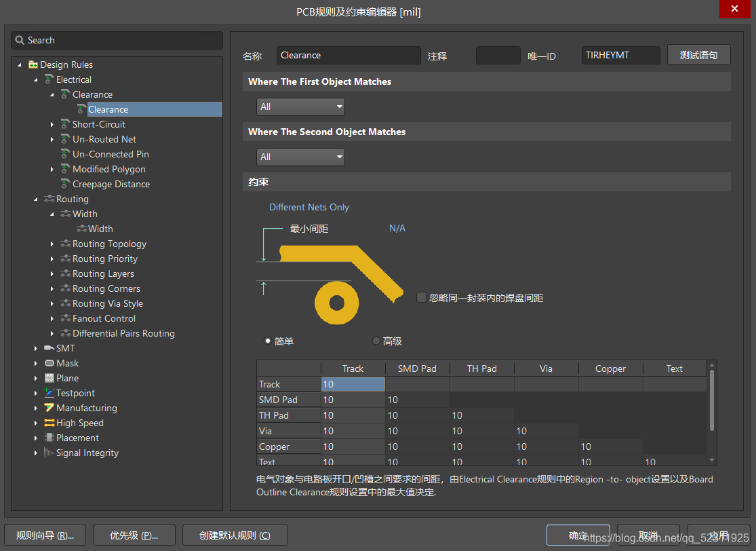Click the Mask category icon
Image resolution: width=756 pixels, height=551 pixels.
[49, 363]
